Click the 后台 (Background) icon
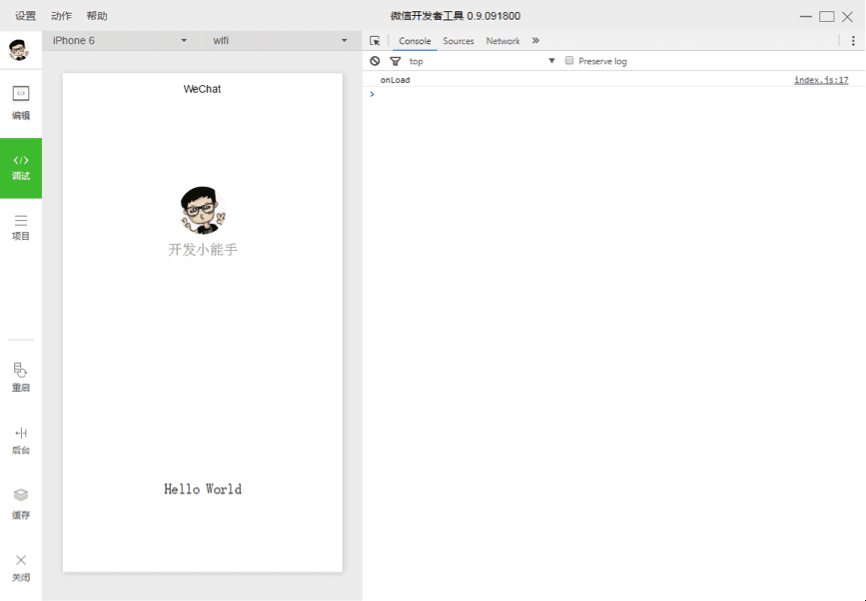Image resolution: width=866 pixels, height=601 pixels. [21, 439]
